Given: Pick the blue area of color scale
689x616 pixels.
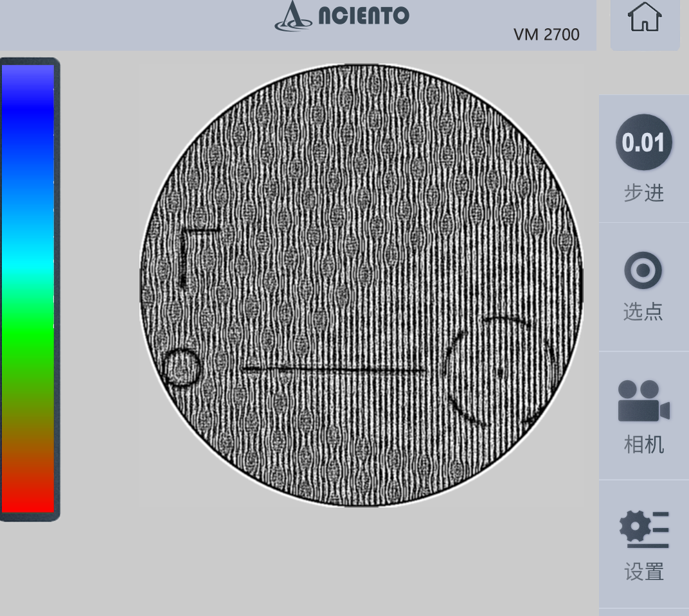Looking at the screenshot, I should [x=28, y=116].
